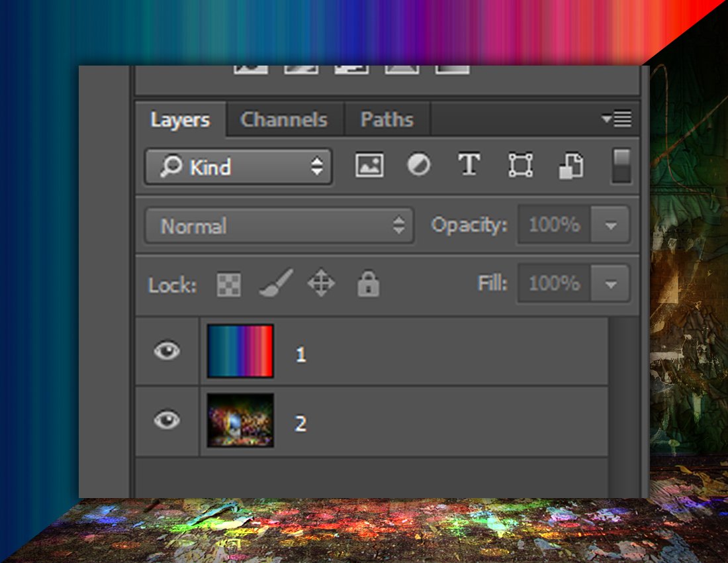Lock layer position move icon

click(x=321, y=285)
